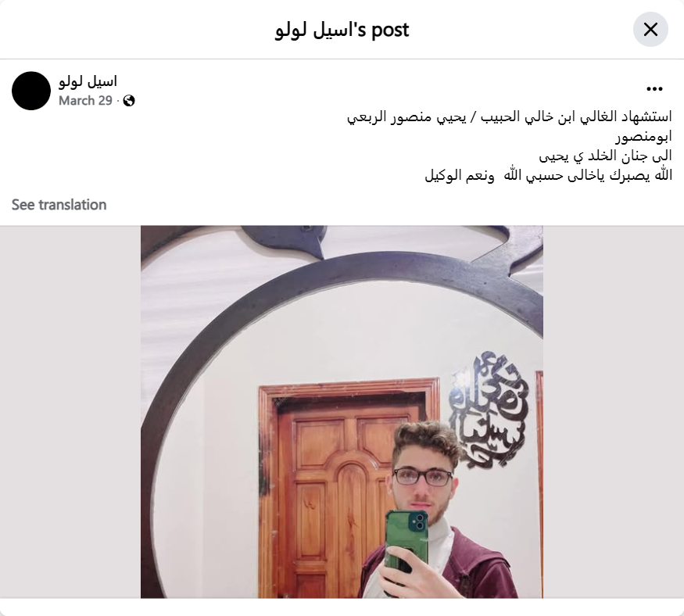The height and width of the screenshot is (616, 684).
Task: Open اسيل لولو profile name link
Action: point(88,81)
